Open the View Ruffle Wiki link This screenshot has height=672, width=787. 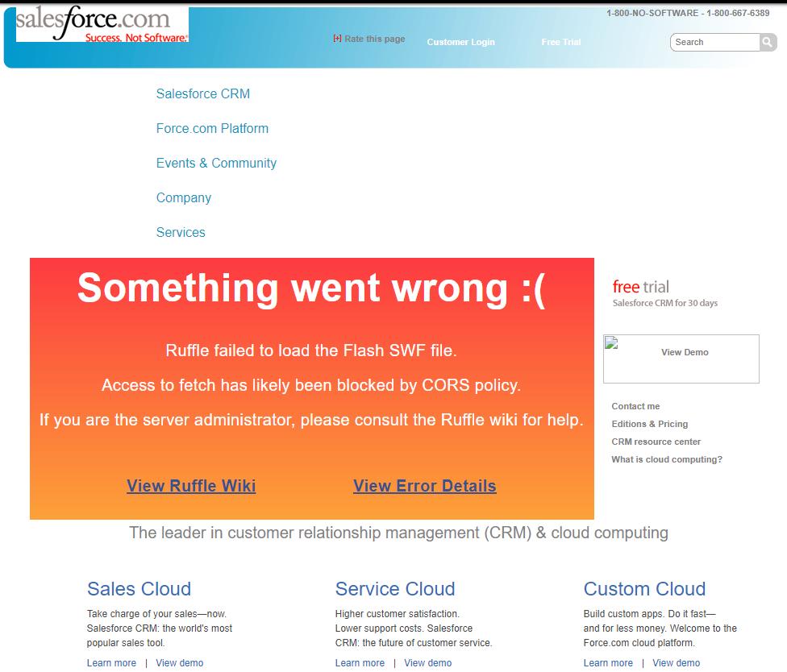[x=191, y=485]
